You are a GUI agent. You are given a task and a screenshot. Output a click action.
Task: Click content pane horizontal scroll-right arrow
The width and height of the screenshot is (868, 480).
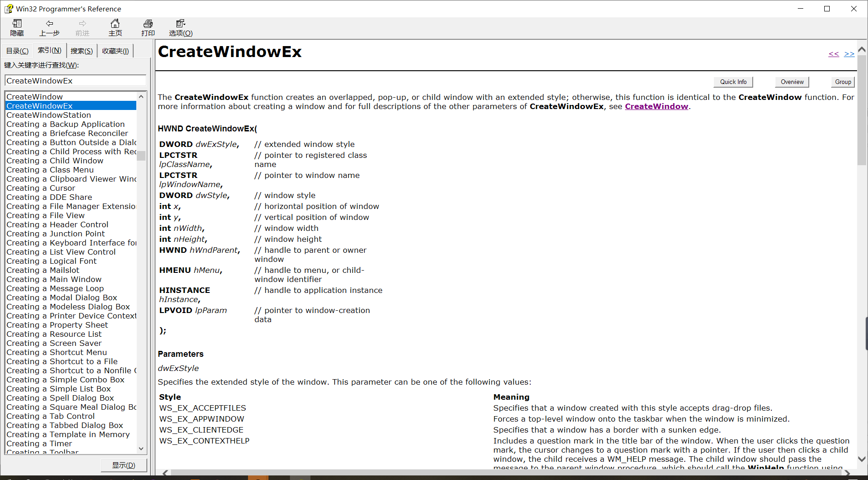click(847, 473)
